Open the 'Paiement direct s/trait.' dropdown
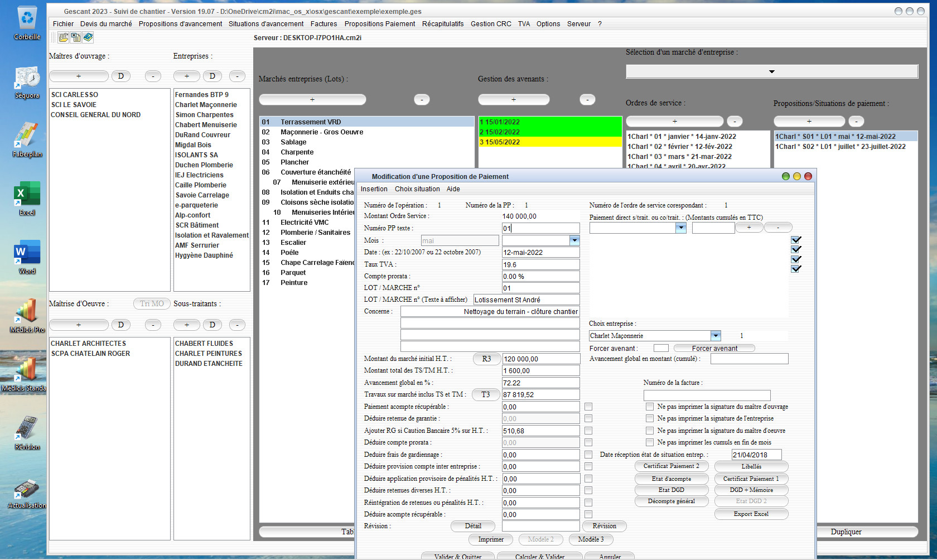The width and height of the screenshot is (937, 560). click(680, 228)
